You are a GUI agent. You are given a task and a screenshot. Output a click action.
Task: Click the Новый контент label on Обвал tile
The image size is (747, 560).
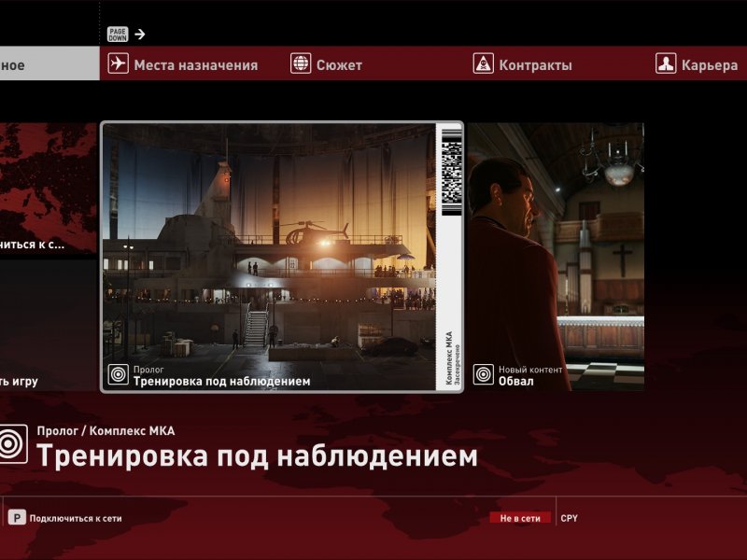tap(530, 370)
